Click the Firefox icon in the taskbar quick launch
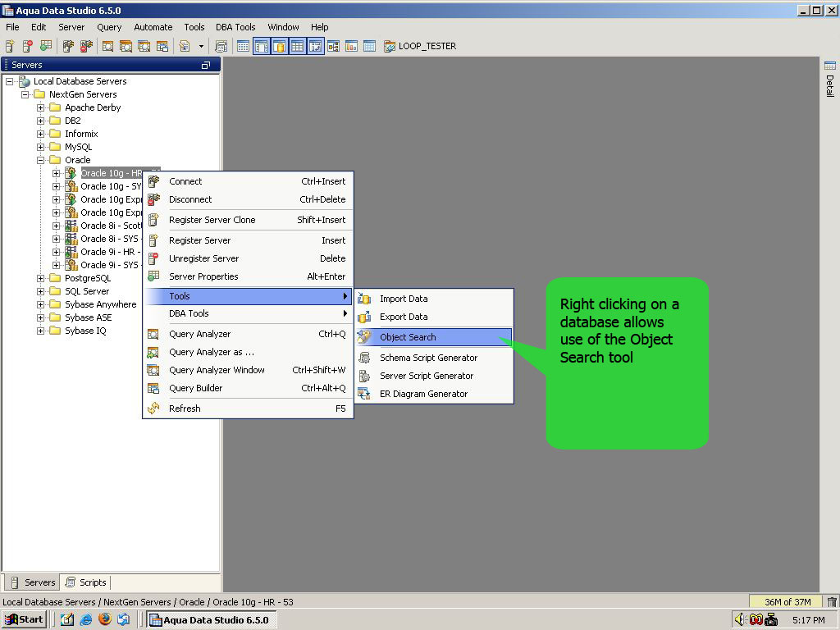The height and width of the screenshot is (630, 840). click(105, 619)
